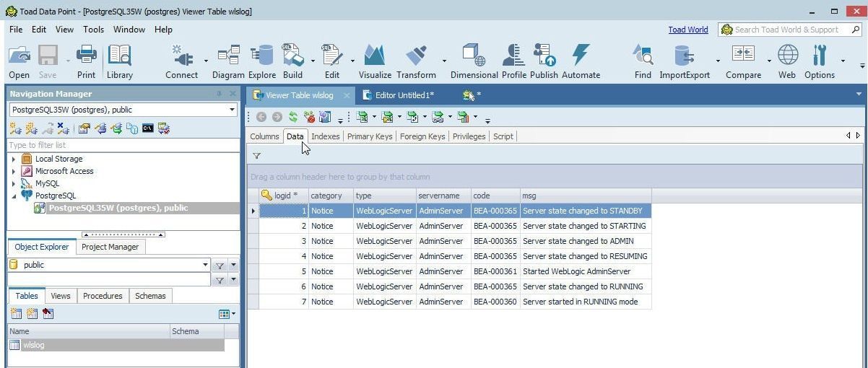Open the ImportExport tool
Image resolution: width=868 pixels, height=368 pixels.
tap(685, 61)
